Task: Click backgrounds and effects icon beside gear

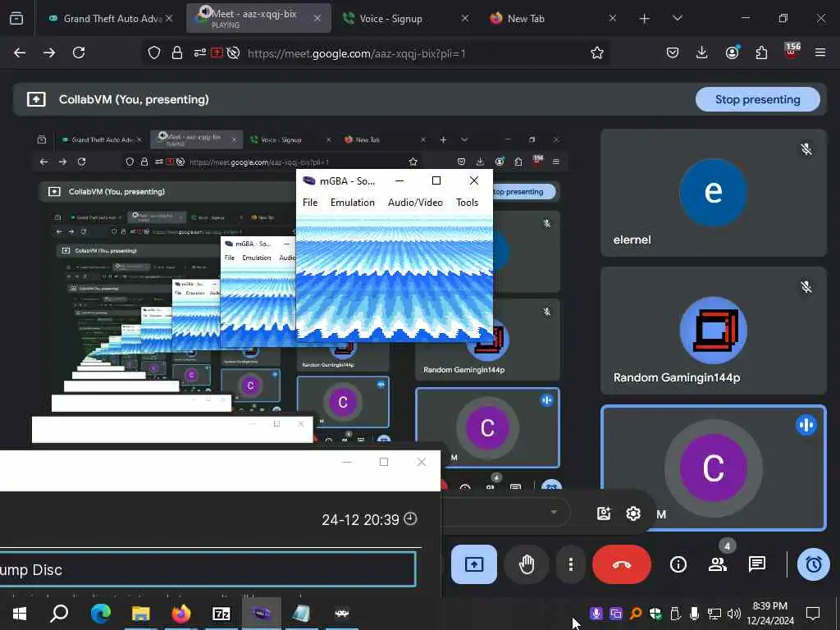Action: 604,514
